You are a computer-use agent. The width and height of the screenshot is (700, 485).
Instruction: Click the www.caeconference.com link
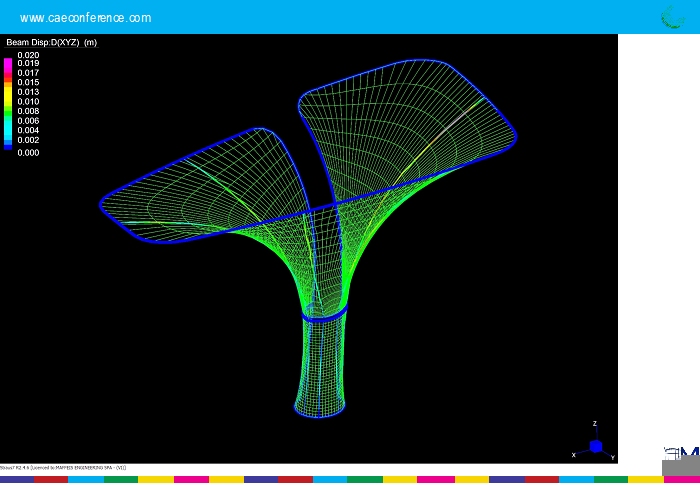point(85,18)
